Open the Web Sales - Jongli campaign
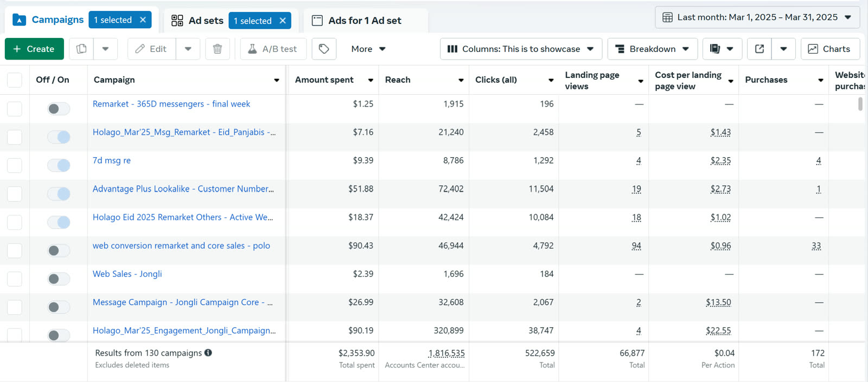The width and height of the screenshot is (868, 382). [x=127, y=274]
